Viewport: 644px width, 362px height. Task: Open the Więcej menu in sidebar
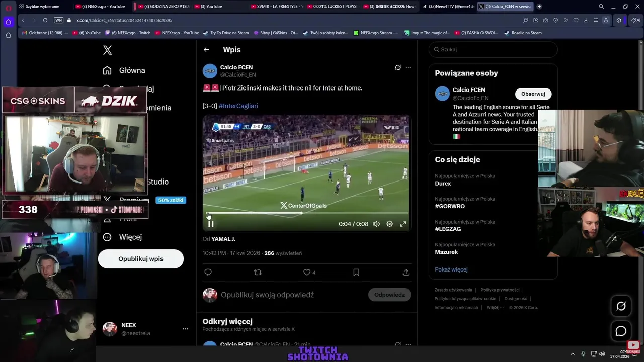tap(122, 237)
